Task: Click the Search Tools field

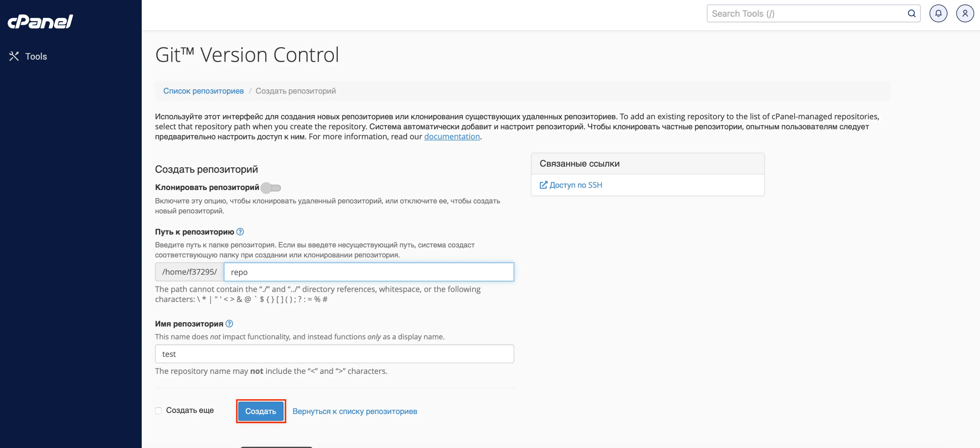Action: (x=807, y=14)
